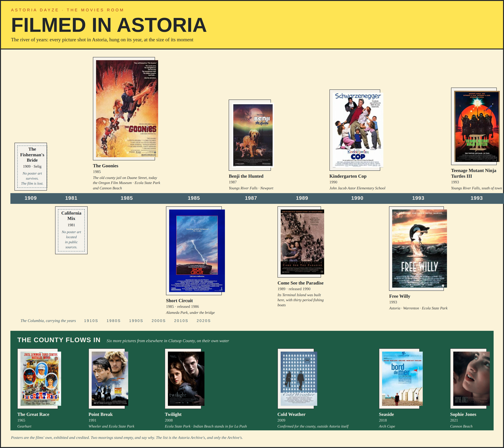This screenshot has width=504, height=448.
Task: Click The Goonies title text
Action: point(106,166)
